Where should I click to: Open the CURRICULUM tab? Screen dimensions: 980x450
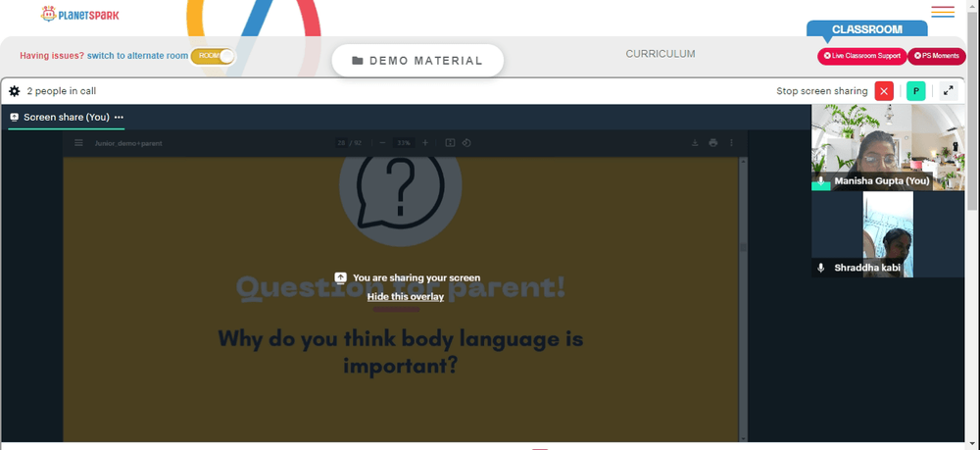click(660, 54)
